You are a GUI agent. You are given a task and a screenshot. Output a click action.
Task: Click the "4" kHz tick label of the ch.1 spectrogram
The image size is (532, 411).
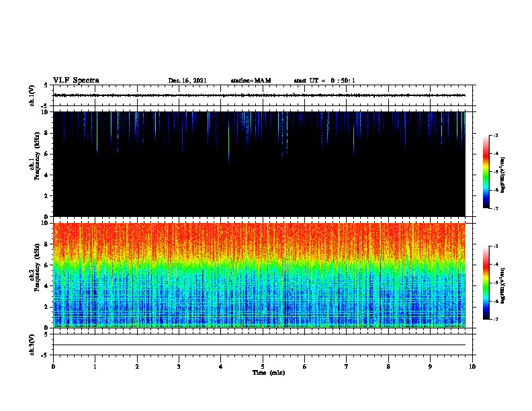[46, 175]
